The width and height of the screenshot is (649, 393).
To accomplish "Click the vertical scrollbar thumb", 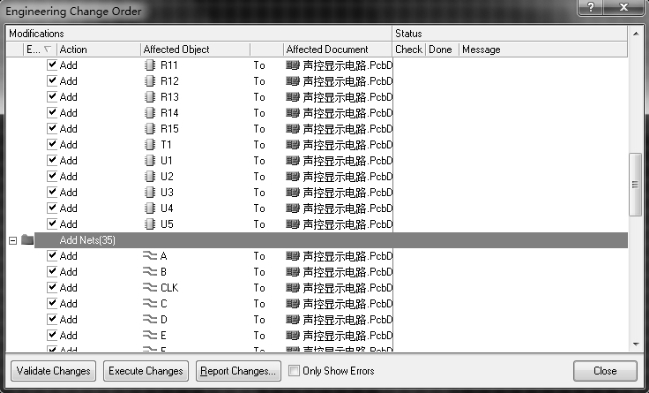I will (635, 184).
